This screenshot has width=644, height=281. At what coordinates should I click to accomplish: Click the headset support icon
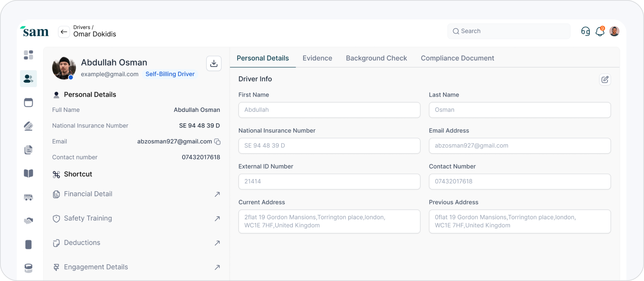click(585, 31)
